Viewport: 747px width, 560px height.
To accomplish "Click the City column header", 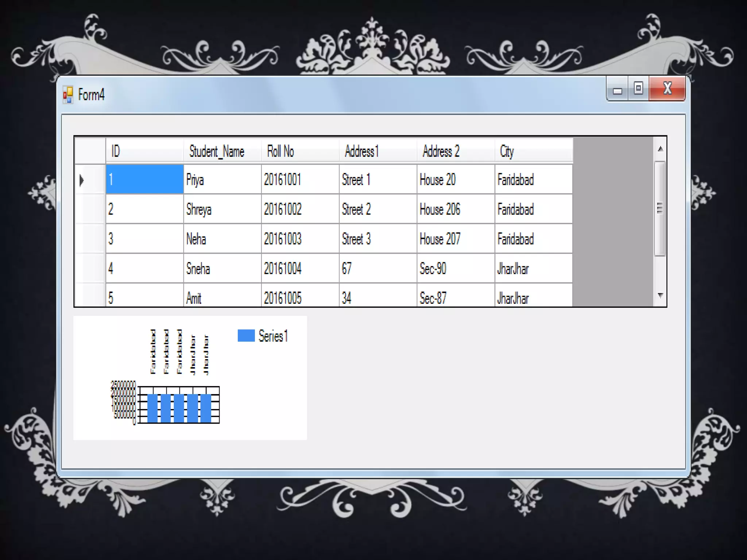I will 533,151.
